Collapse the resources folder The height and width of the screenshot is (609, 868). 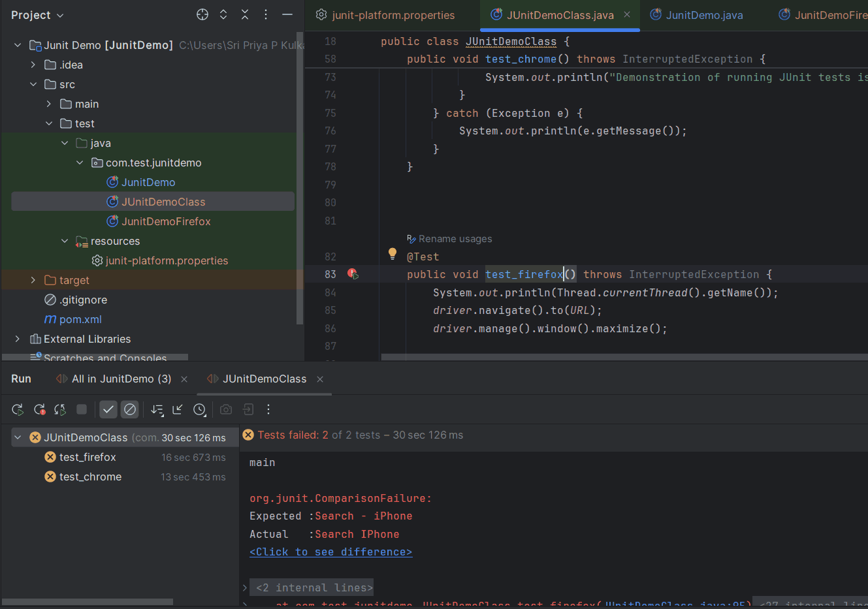click(65, 241)
